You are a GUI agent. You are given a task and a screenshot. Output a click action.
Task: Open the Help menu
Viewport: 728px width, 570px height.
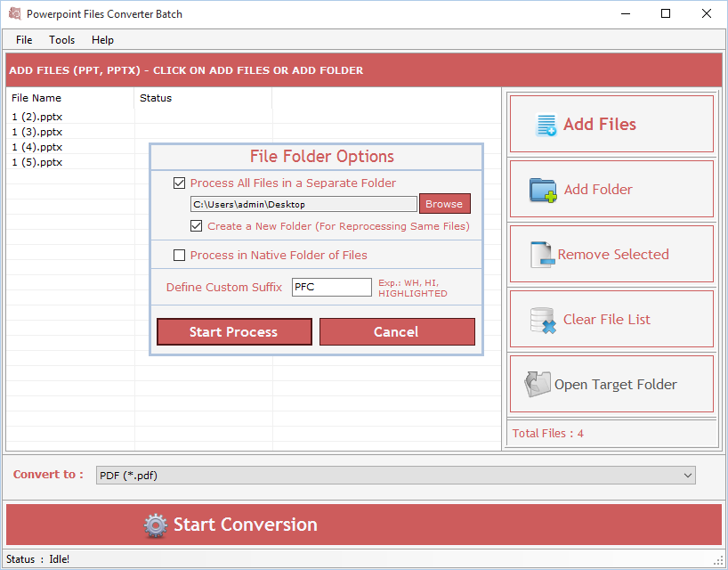[x=102, y=40]
